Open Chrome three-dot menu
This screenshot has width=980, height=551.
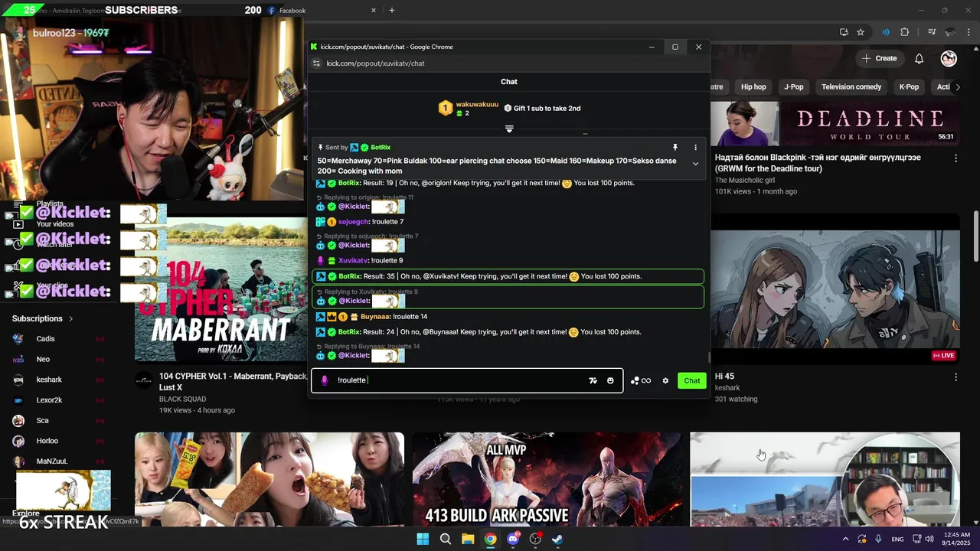click(x=969, y=32)
